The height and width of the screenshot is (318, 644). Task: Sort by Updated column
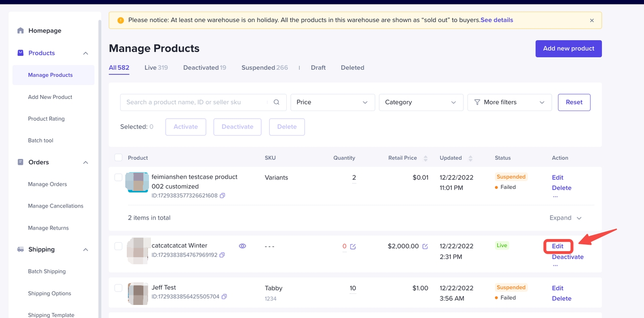coord(470,158)
